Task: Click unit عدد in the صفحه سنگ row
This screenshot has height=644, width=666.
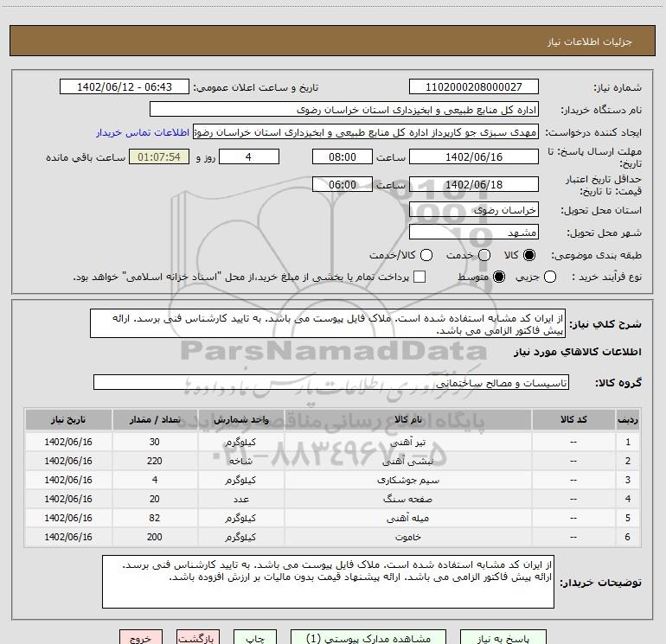Action: (240, 500)
